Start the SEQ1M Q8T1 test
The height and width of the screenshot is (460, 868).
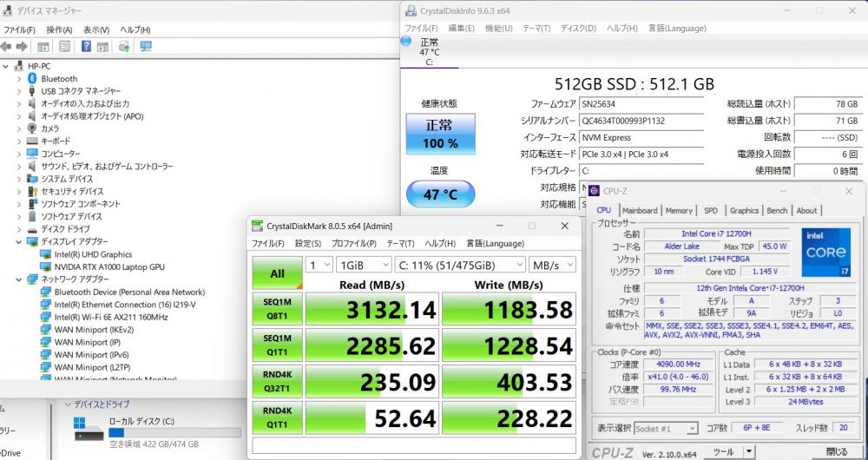(278, 309)
